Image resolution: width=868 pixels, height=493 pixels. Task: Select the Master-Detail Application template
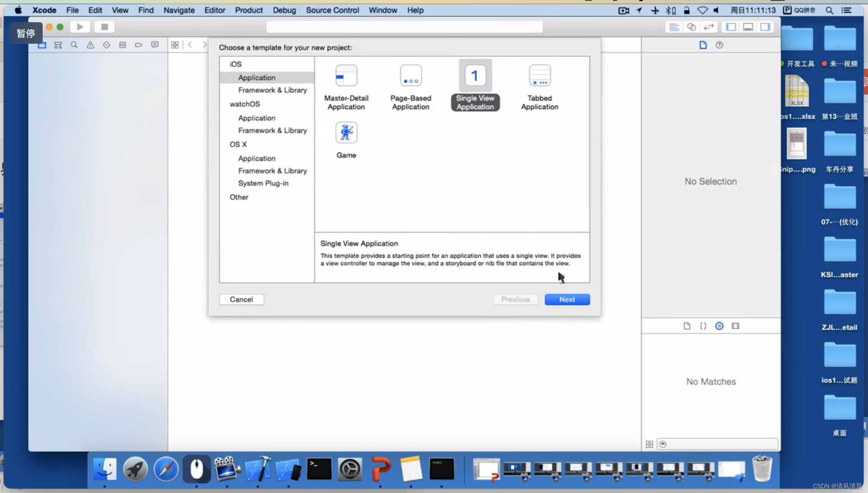(x=346, y=87)
